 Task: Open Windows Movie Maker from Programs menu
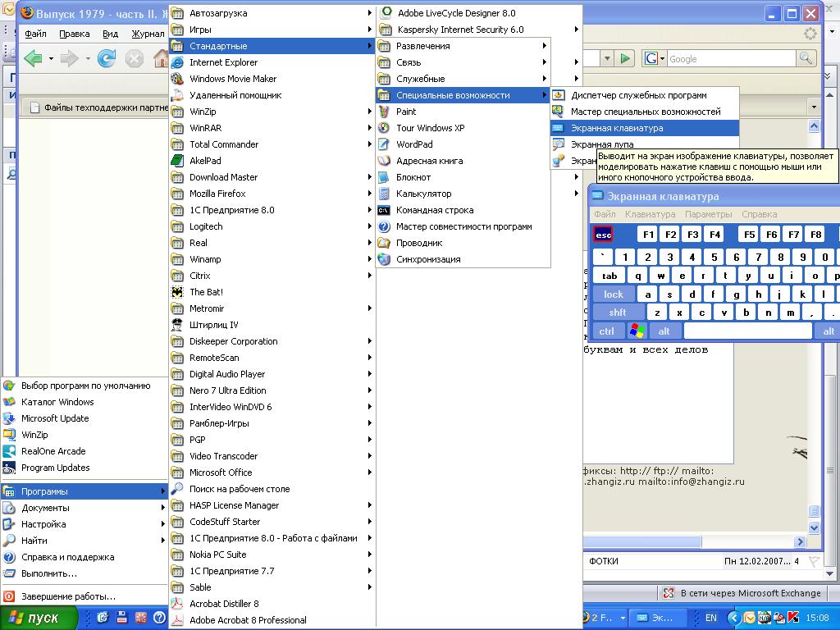pyautogui.click(x=272, y=79)
